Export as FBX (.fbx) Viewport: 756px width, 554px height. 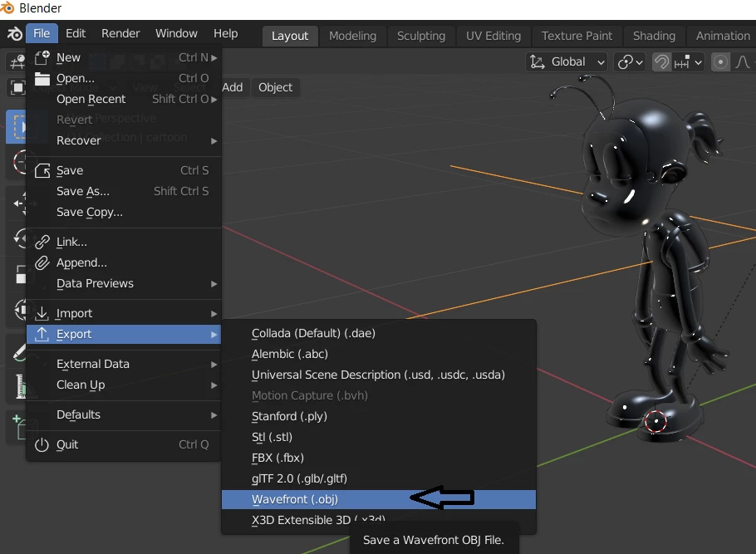pos(379,458)
